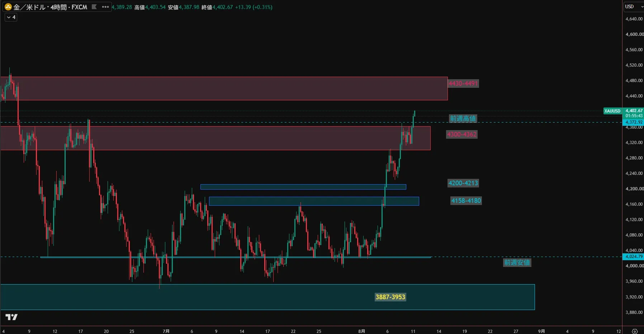644x334 pixels.
Task: Open chart settings gear icon
Action: [x=635, y=331]
